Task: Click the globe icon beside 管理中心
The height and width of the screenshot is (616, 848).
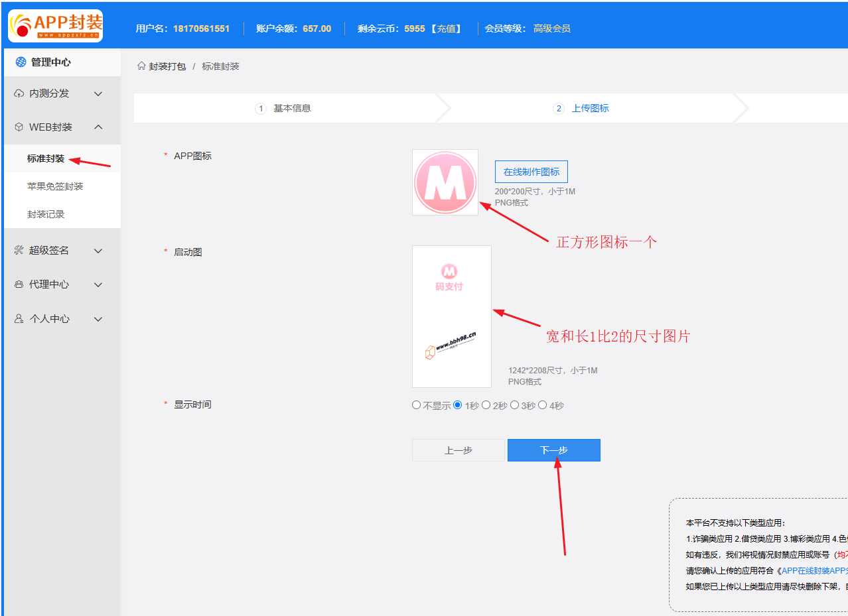Action: click(x=21, y=62)
